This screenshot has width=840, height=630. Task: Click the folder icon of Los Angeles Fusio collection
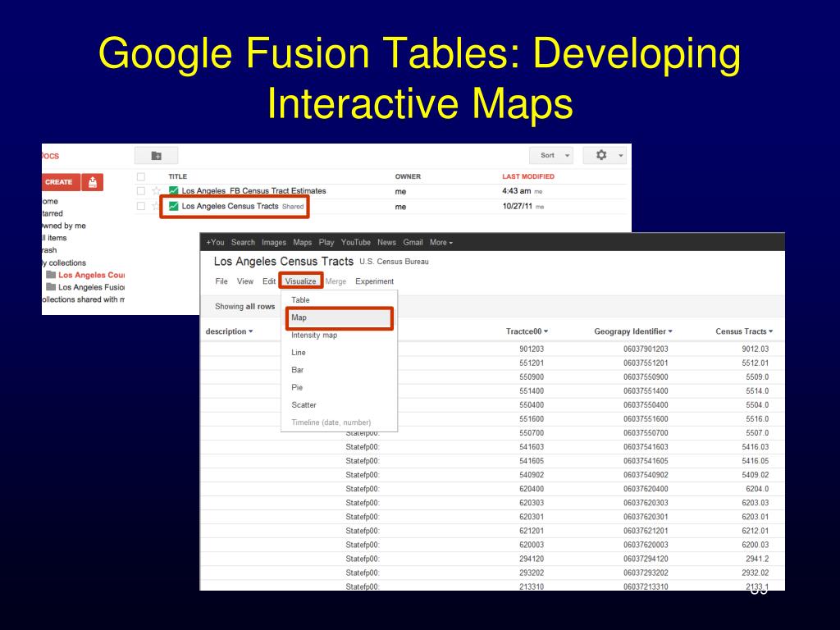point(51,286)
